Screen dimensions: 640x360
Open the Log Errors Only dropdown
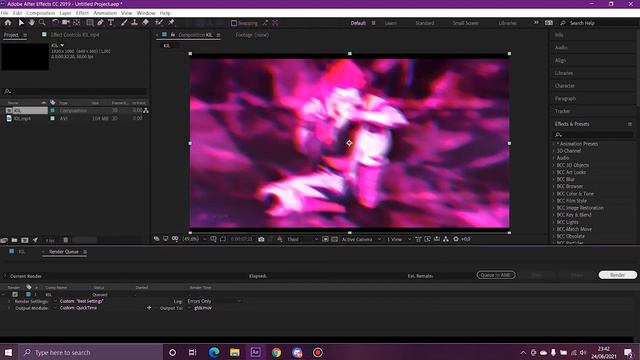214,301
